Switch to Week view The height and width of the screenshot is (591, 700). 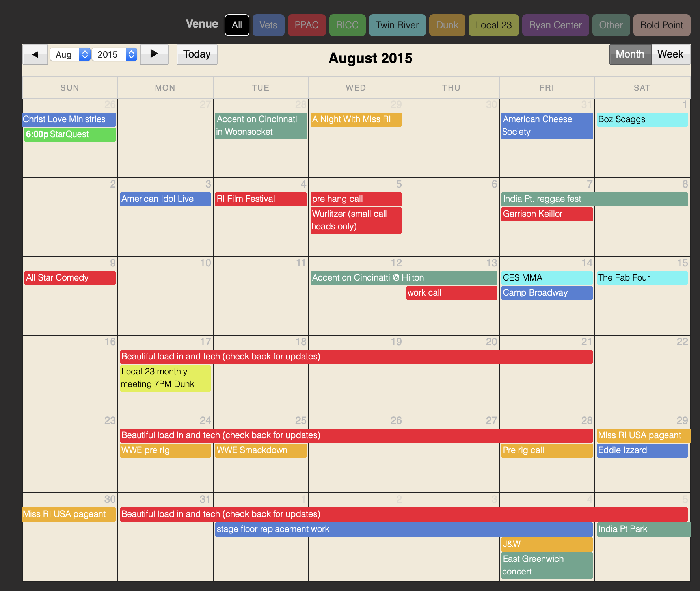tap(670, 54)
